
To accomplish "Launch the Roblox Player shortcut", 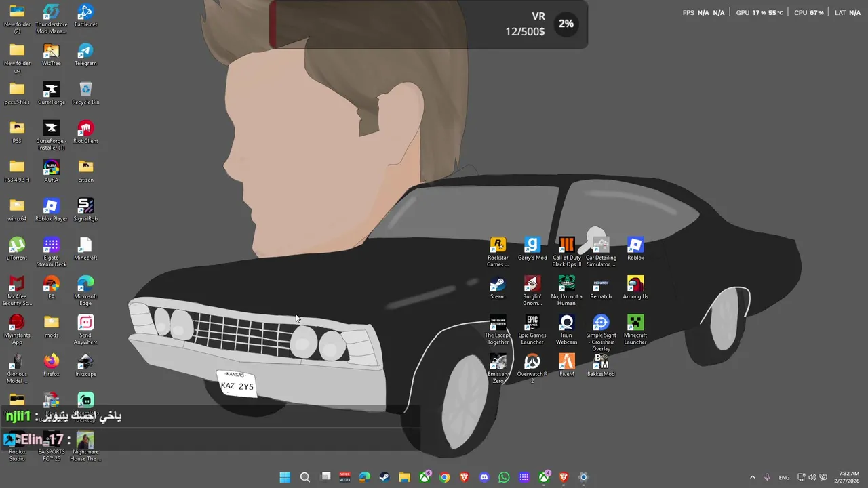I will click(x=51, y=210).
